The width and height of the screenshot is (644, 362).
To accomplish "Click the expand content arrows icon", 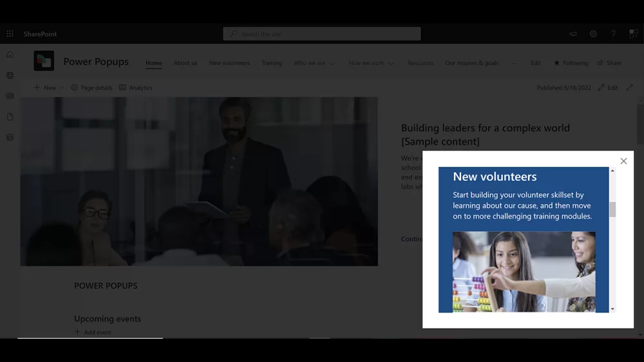I will 630,88.
